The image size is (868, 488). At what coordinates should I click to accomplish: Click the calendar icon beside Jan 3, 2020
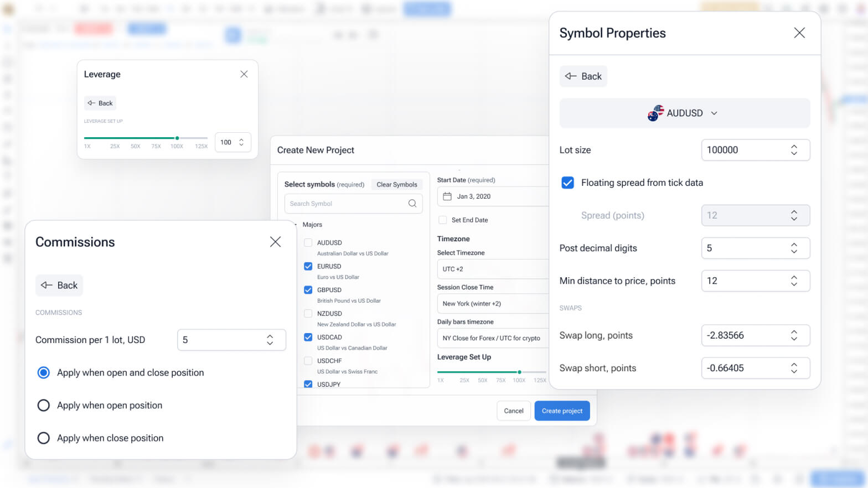click(x=447, y=196)
